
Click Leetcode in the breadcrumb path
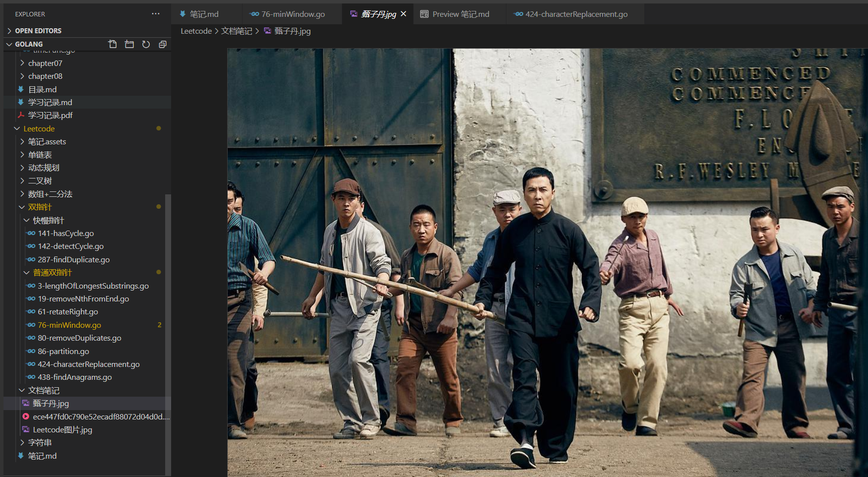[x=196, y=31]
